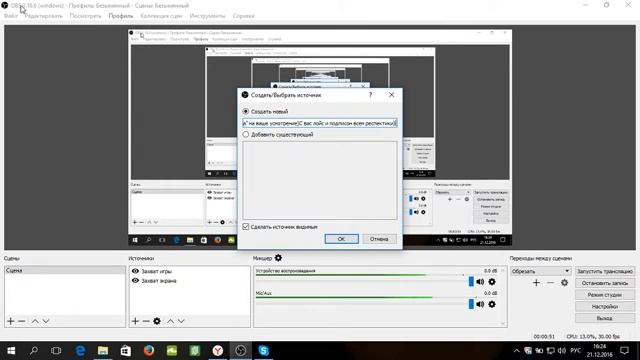The height and width of the screenshot is (360, 640).
Task: Open Skype from the taskbar
Action: 263,351
